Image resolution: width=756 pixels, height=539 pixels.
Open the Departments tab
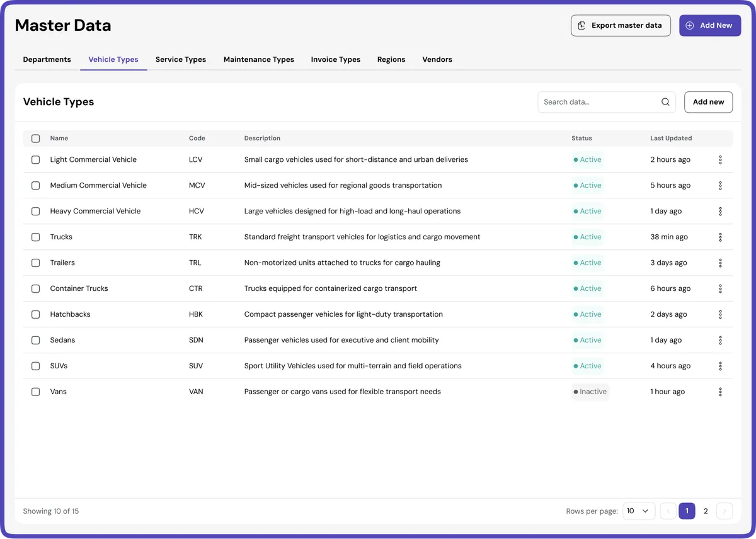47,59
